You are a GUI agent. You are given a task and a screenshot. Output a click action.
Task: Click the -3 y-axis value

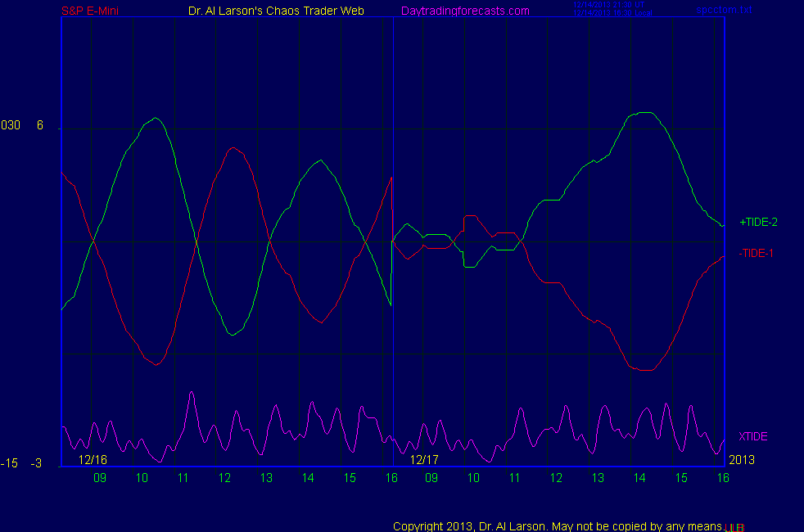(x=36, y=463)
